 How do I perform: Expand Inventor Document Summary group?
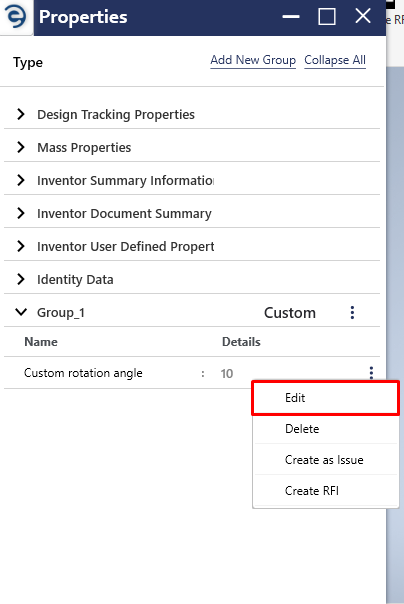tap(21, 213)
